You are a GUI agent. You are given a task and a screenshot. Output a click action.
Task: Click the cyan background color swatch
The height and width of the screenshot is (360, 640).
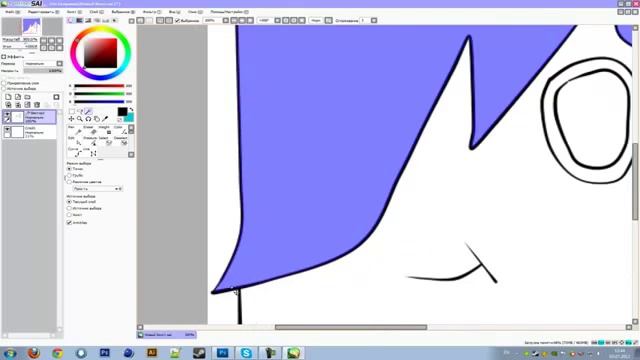point(129,118)
